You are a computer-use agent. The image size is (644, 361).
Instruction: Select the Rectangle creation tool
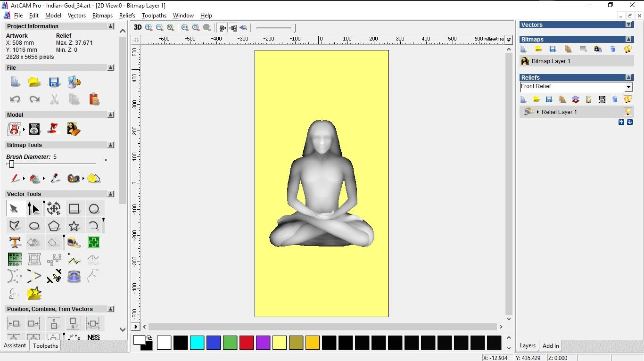[x=74, y=208]
